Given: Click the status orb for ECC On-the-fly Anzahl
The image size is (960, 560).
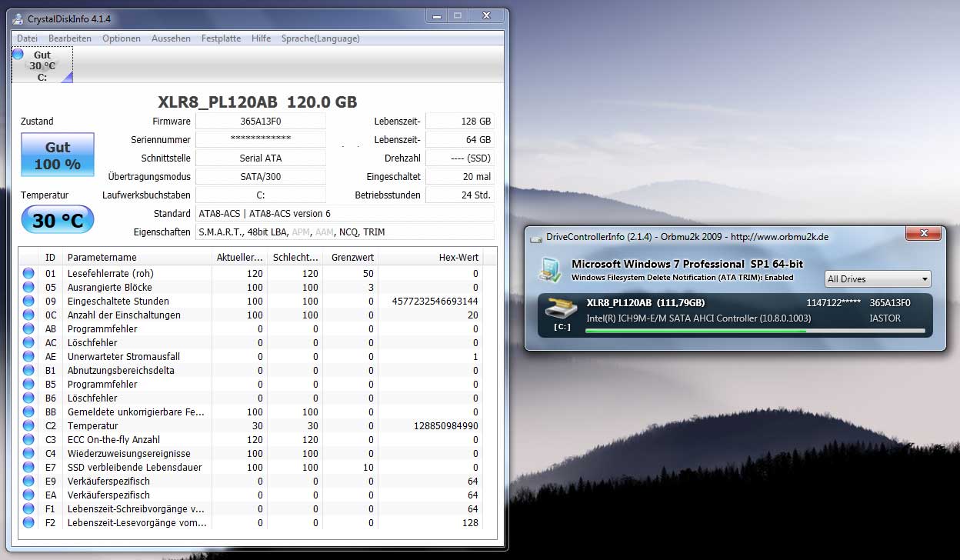Looking at the screenshot, I should pos(28,439).
